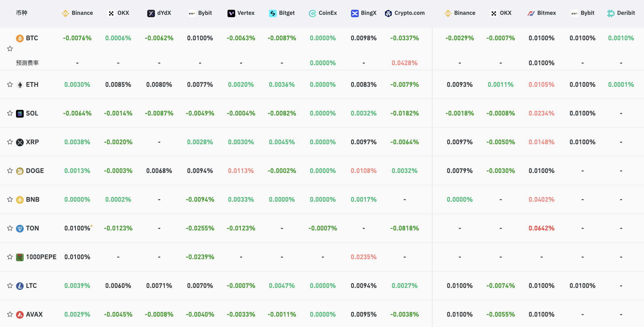644x327 pixels.
Task: Click the 1000PEPE frog icon
Action: (20, 257)
